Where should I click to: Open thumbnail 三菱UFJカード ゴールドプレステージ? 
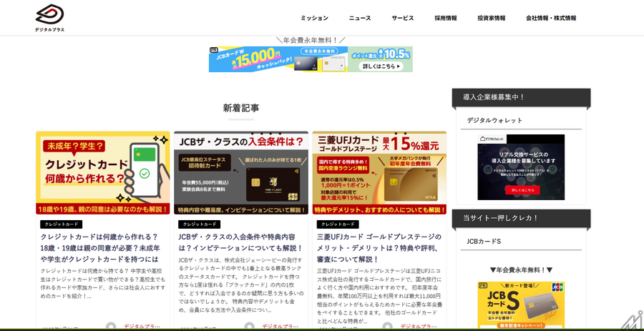click(379, 173)
